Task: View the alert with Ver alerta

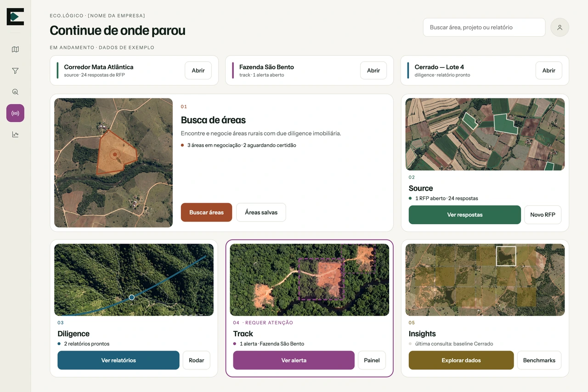Action: tap(294, 360)
